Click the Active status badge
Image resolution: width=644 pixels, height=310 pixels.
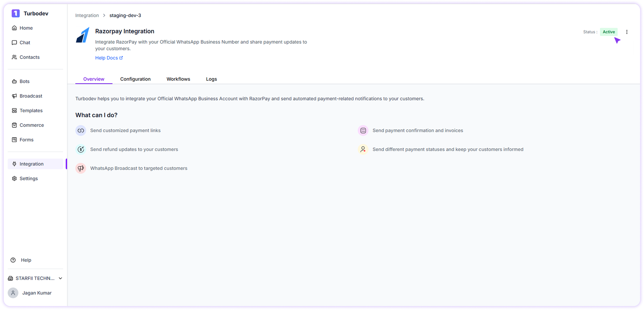pyautogui.click(x=609, y=32)
